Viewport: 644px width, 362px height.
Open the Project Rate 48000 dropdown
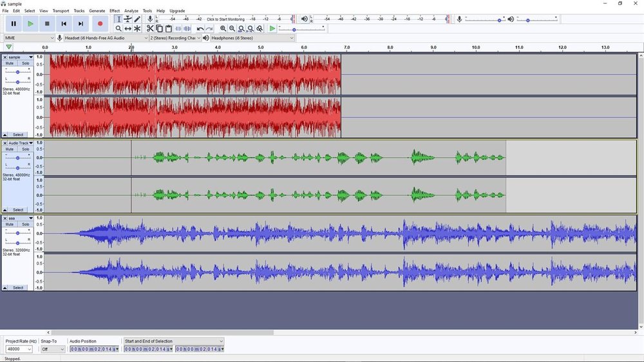tap(19, 349)
